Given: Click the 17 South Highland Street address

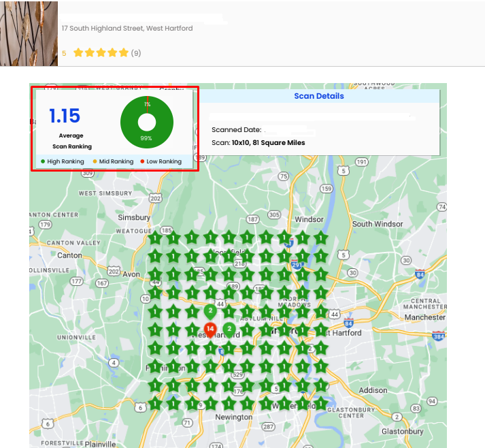Looking at the screenshot, I should click(x=127, y=28).
